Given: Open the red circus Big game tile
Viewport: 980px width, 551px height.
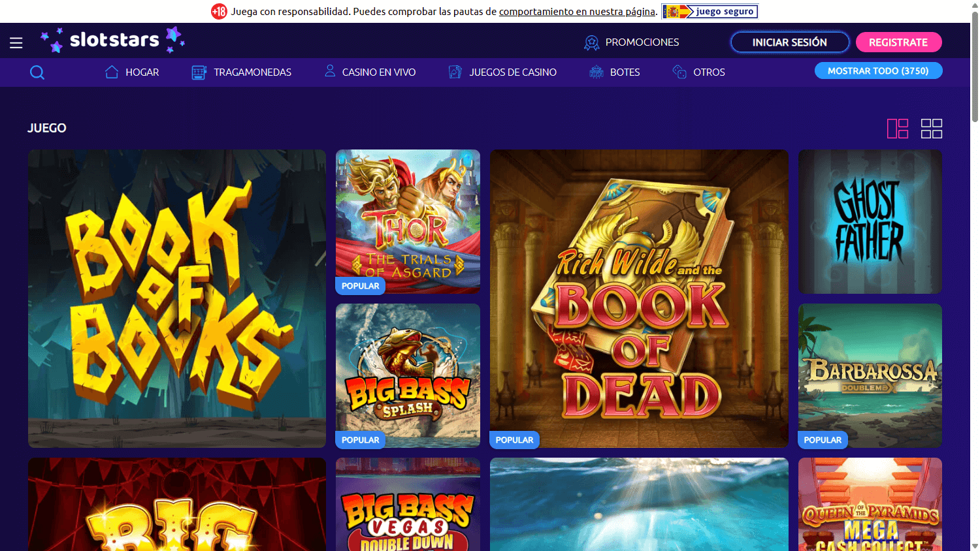Looking at the screenshot, I should pyautogui.click(x=177, y=504).
